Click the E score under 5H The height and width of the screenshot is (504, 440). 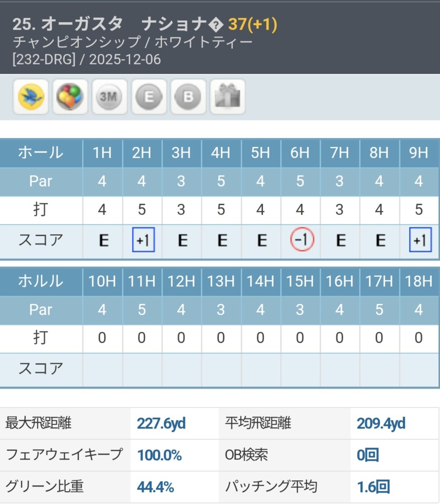pyautogui.click(x=262, y=241)
